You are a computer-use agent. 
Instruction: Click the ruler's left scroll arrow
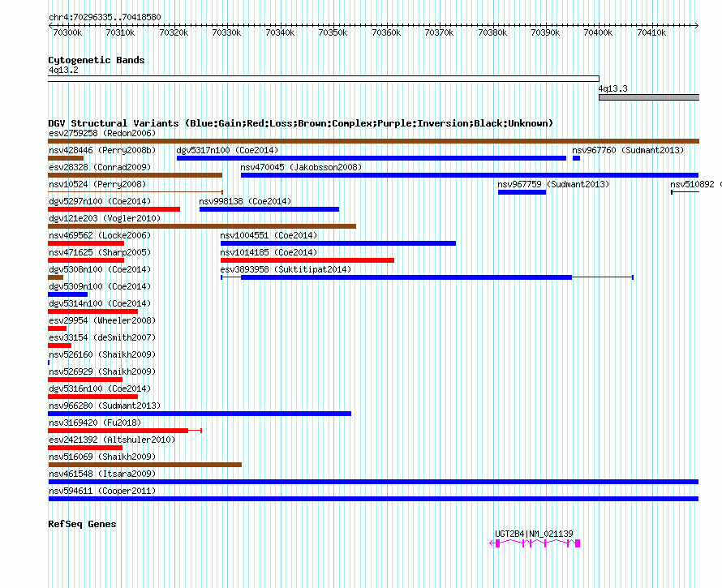click(50, 25)
